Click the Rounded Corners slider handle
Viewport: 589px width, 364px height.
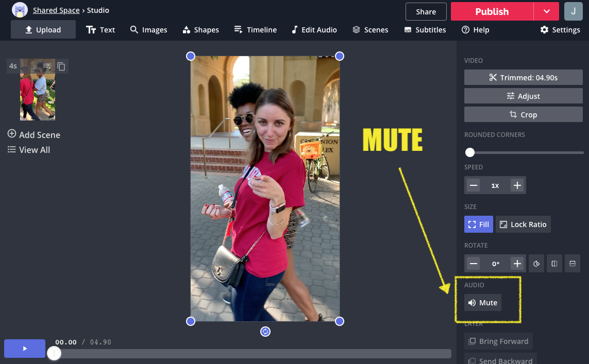[470, 152]
